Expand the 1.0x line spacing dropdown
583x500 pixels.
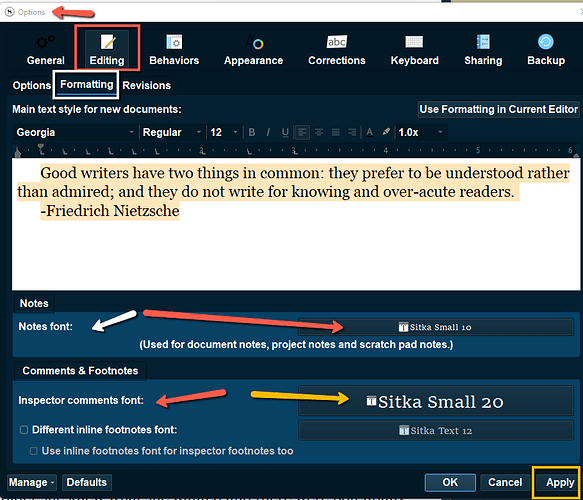421,132
